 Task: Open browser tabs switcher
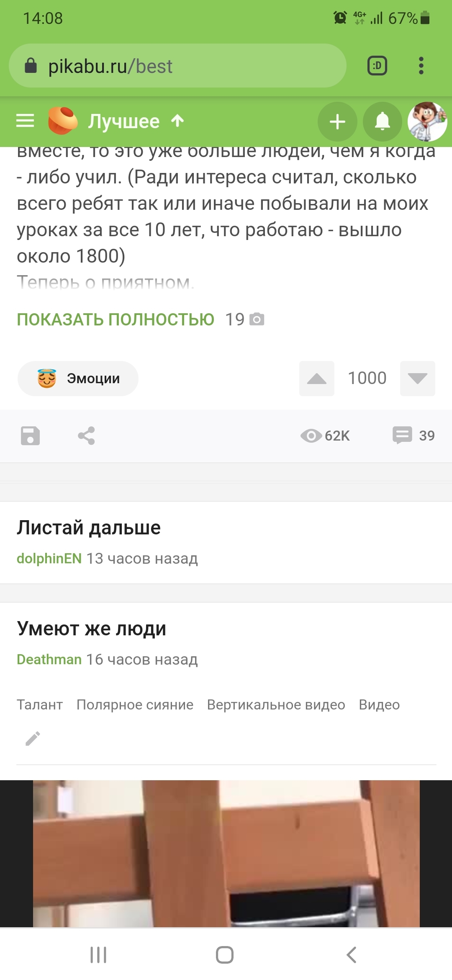(x=377, y=66)
